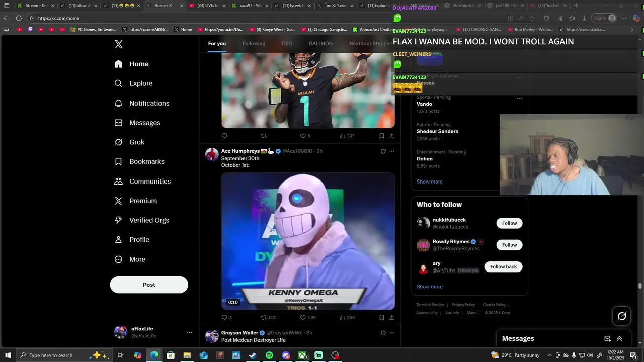Switch to the BALLHOG tab
This screenshot has height=362, width=644.
[320, 43]
